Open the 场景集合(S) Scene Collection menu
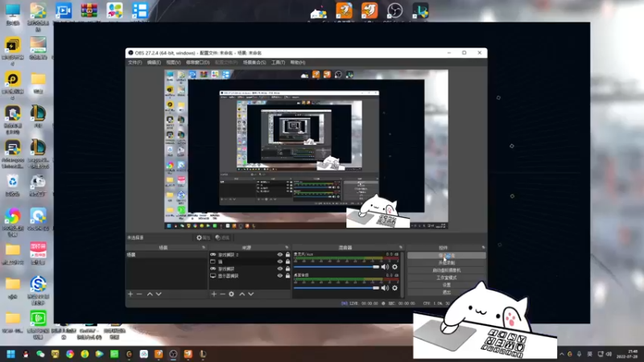644x362 pixels. click(x=254, y=63)
